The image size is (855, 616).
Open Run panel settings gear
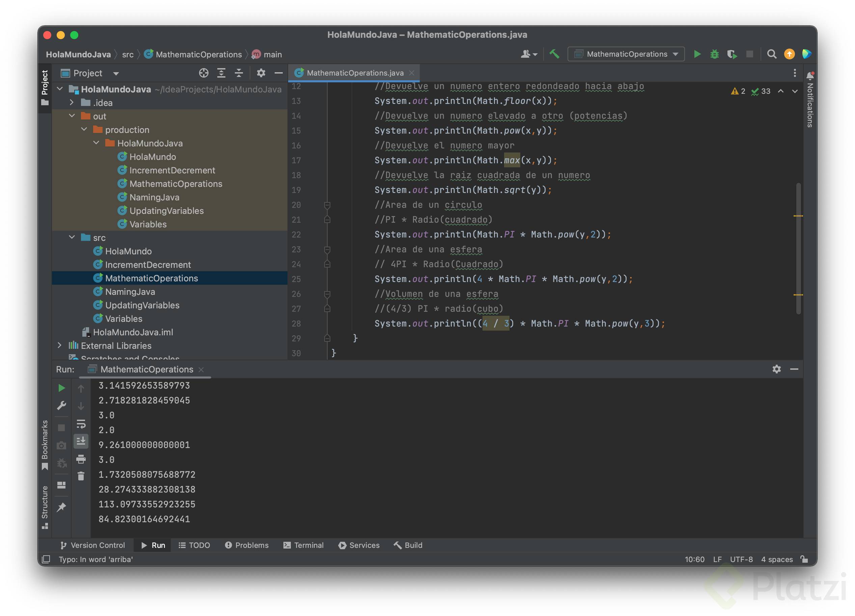[x=776, y=369]
